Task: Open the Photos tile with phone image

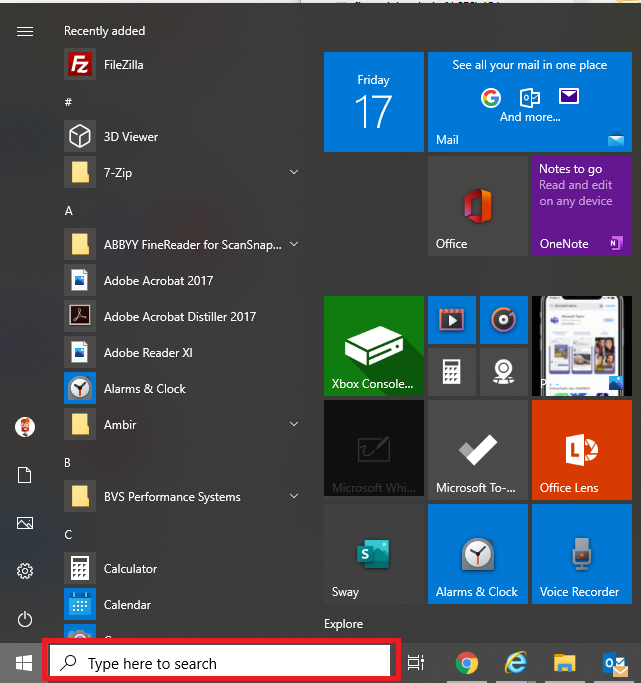Action: coord(582,346)
